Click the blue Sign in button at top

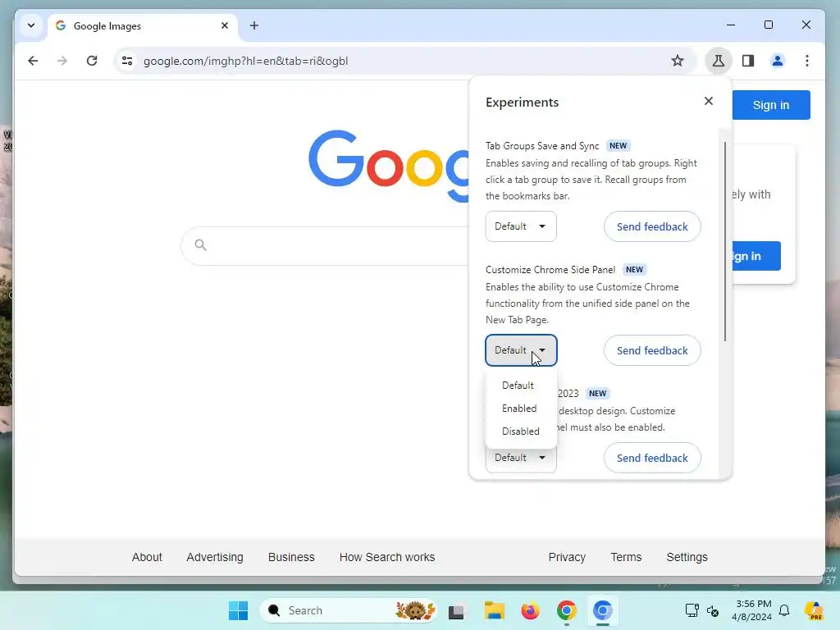pos(771,105)
